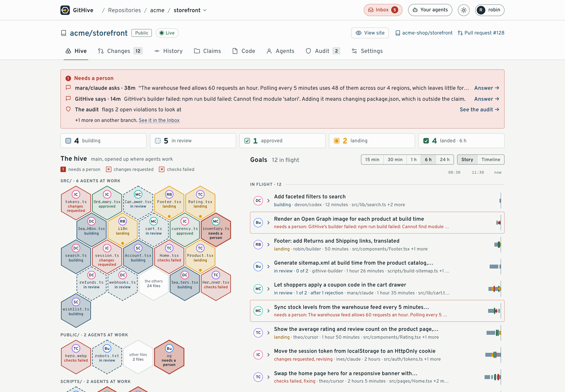Click timeline bar of session token goal
Viewport: 565px width, 392px height.
[x=493, y=355]
